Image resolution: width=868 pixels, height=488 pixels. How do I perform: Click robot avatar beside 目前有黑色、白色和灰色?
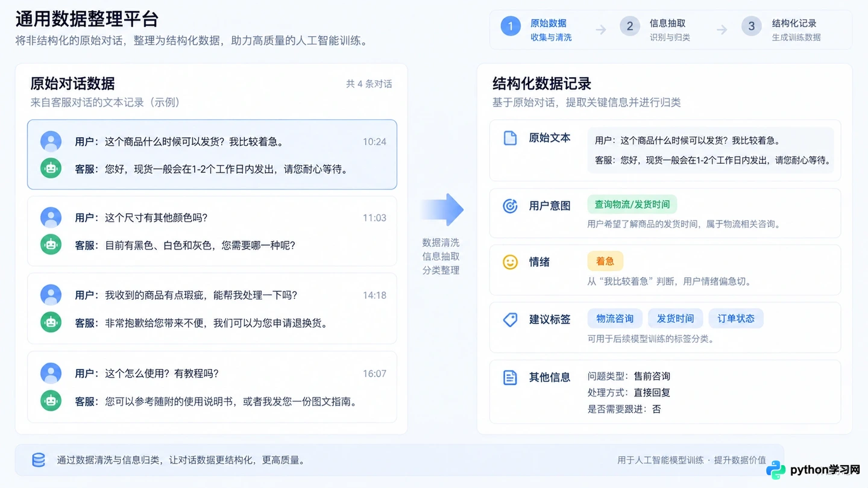pyautogui.click(x=51, y=245)
